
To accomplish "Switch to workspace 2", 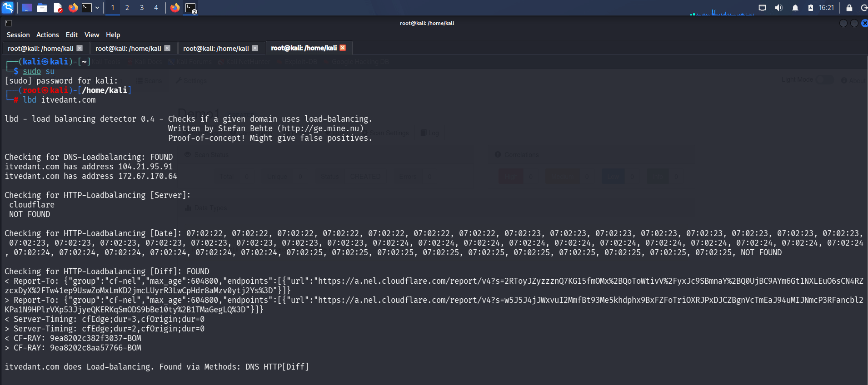I will (127, 8).
